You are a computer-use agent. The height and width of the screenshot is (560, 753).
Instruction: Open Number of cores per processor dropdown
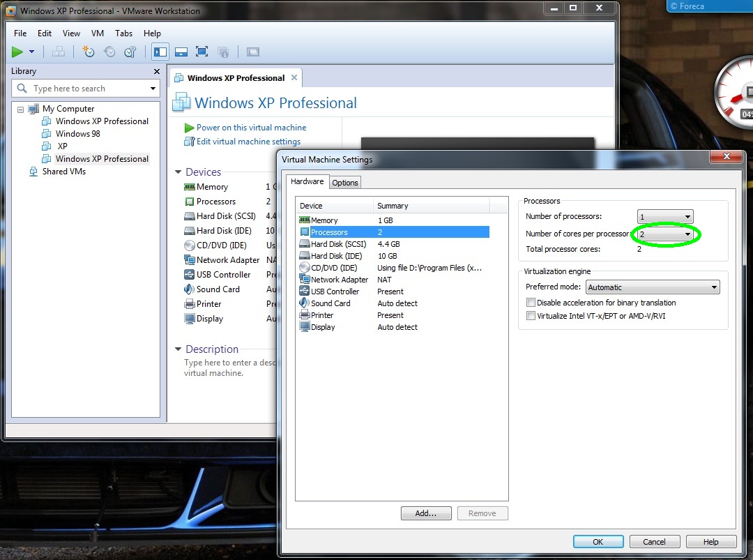(665, 234)
